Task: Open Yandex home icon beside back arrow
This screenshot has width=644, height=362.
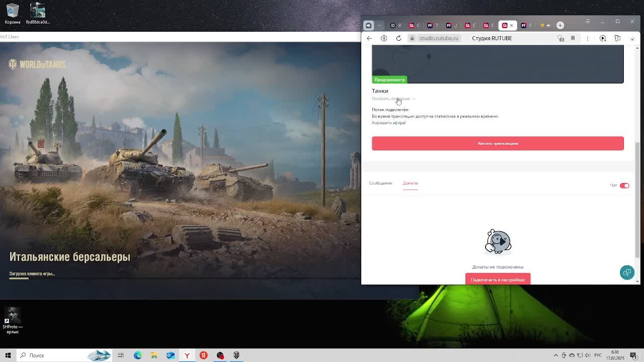Action: pyautogui.click(x=384, y=38)
